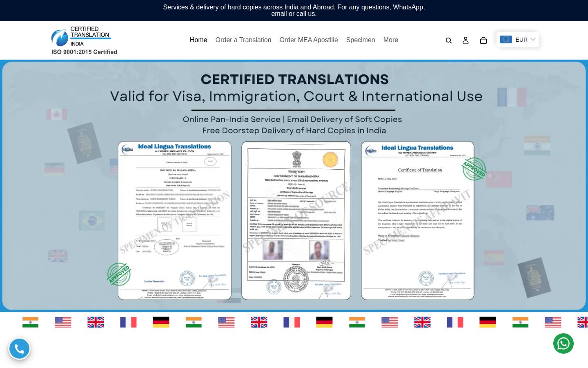Open the Certificate of Translation specimen
The height and width of the screenshot is (368, 588).
pyautogui.click(x=418, y=221)
